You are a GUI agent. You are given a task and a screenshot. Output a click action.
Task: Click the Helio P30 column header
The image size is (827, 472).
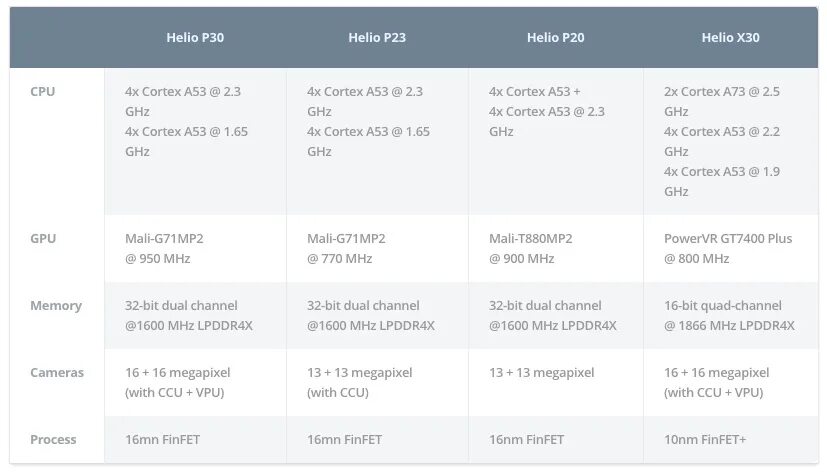point(194,38)
